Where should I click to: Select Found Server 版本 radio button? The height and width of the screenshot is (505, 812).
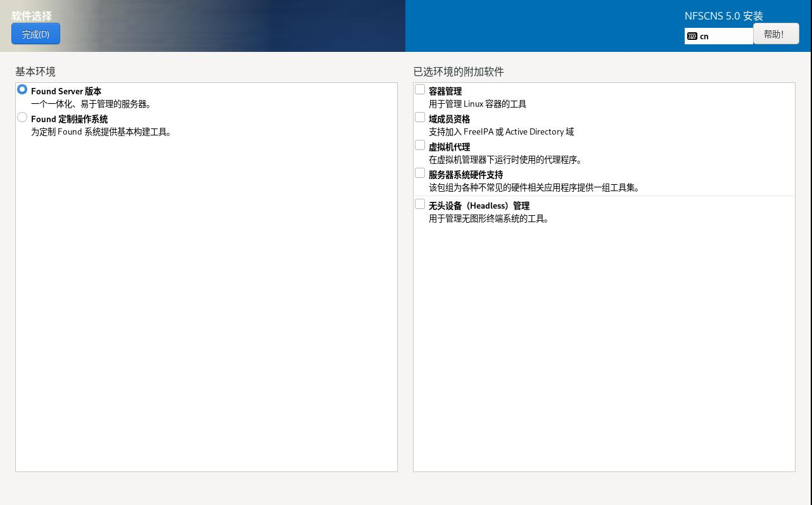coord(22,90)
